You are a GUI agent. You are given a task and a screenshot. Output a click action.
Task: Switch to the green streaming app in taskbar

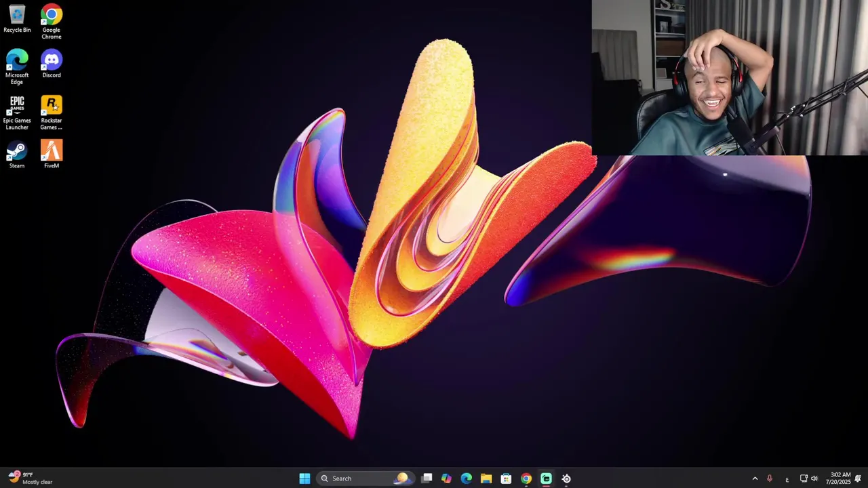pyautogui.click(x=546, y=479)
